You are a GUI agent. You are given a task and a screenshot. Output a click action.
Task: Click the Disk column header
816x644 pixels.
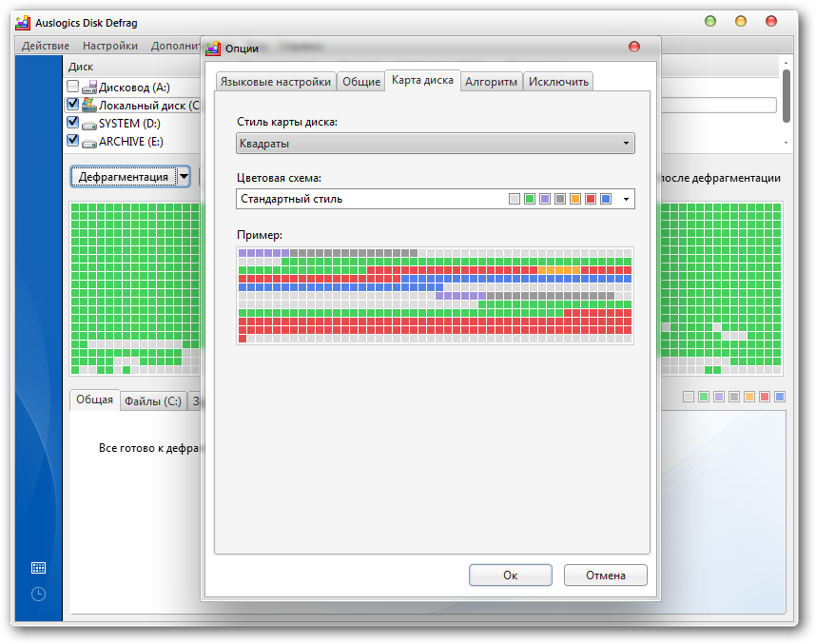pos(81,67)
